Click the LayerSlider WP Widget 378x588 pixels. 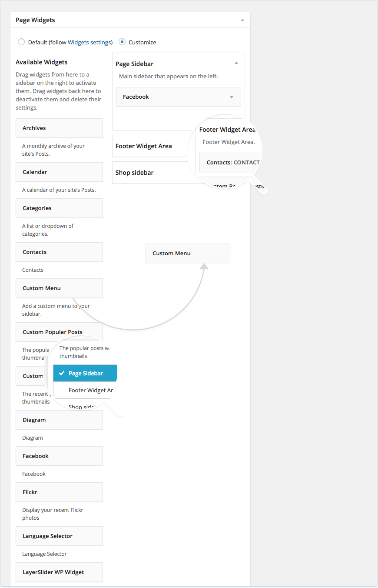point(59,572)
